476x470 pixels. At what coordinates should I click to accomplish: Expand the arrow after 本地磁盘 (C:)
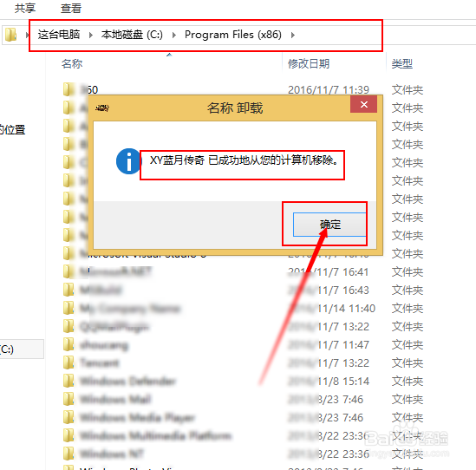click(x=174, y=35)
